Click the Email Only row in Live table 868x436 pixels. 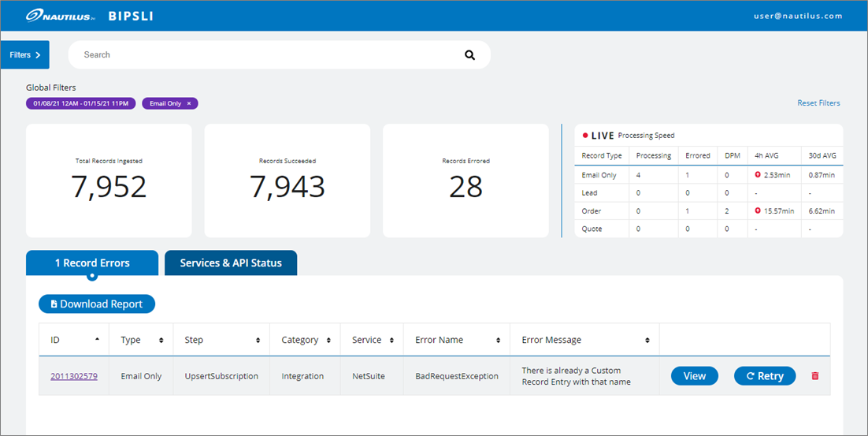709,175
